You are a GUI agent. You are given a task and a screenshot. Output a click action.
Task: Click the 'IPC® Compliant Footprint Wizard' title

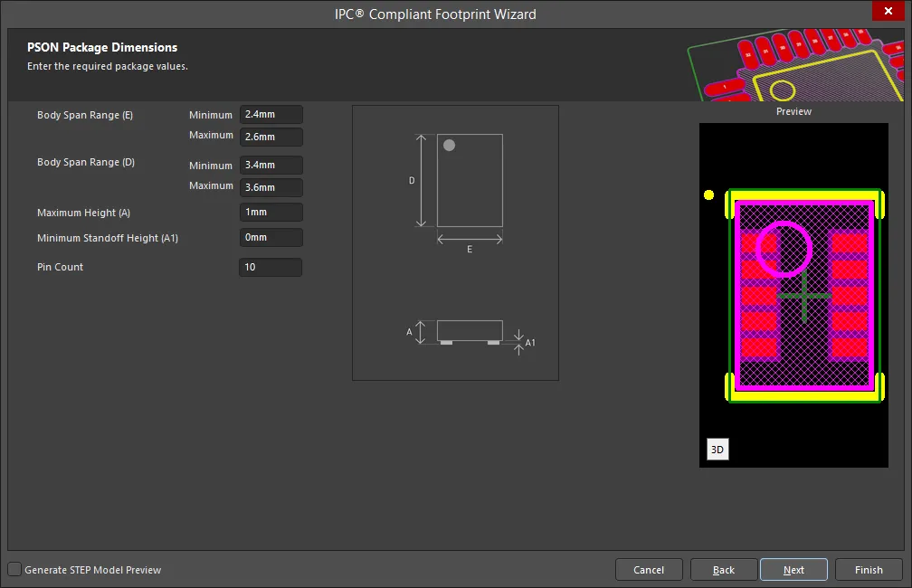435,14
